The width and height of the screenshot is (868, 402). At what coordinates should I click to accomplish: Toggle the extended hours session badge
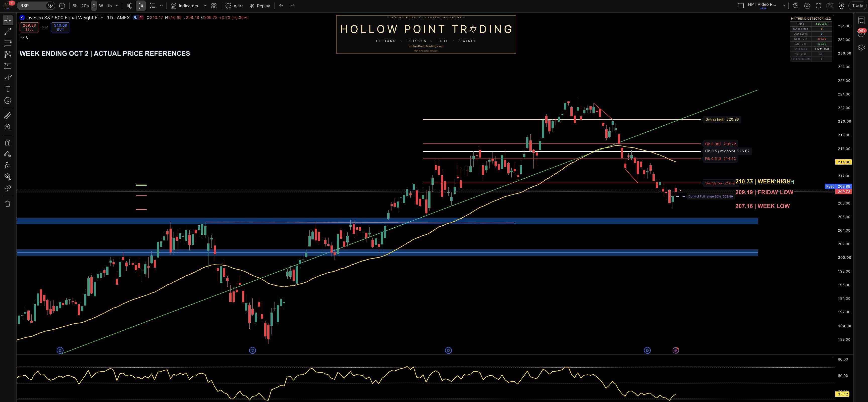[136, 18]
